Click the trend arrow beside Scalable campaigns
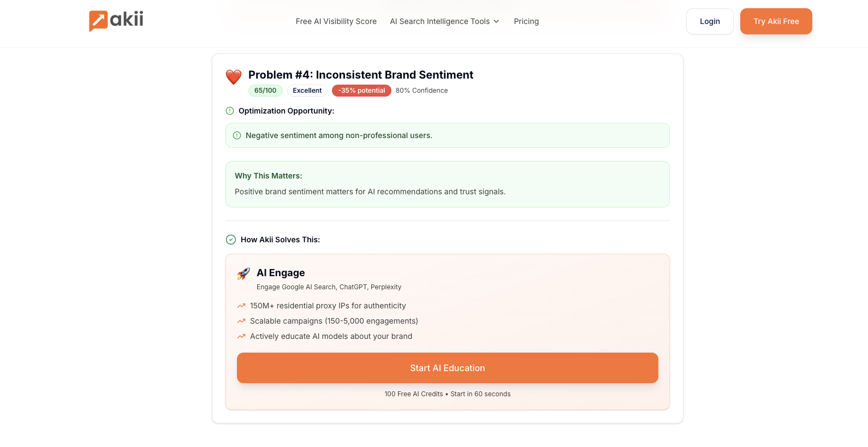Viewport: 868px width, 447px height. [241, 321]
